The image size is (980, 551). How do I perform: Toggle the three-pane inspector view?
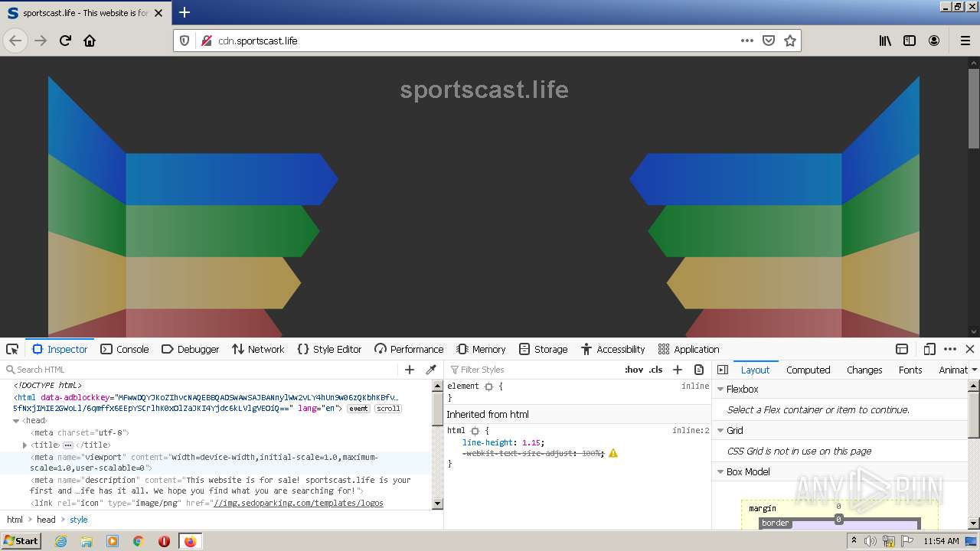pos(722,370)
